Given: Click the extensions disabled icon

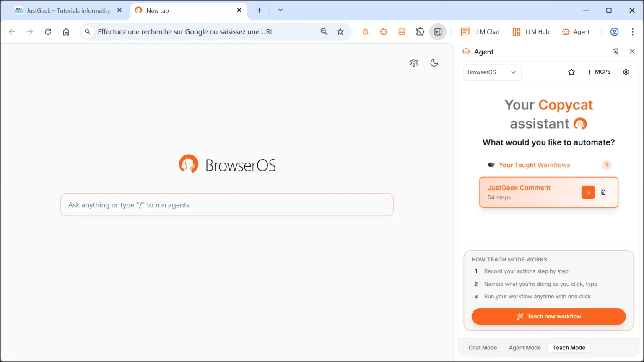Looking at the screenshot, I should coord(420,31).
